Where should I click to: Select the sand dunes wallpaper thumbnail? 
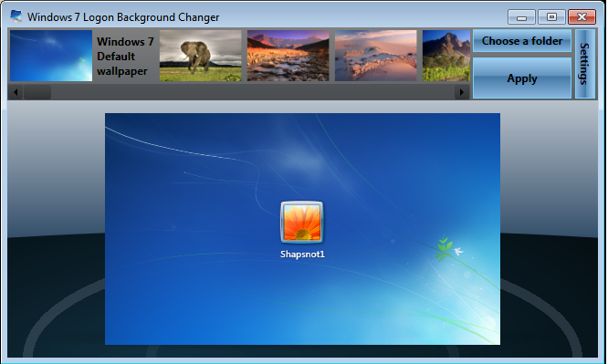(376, 56)
